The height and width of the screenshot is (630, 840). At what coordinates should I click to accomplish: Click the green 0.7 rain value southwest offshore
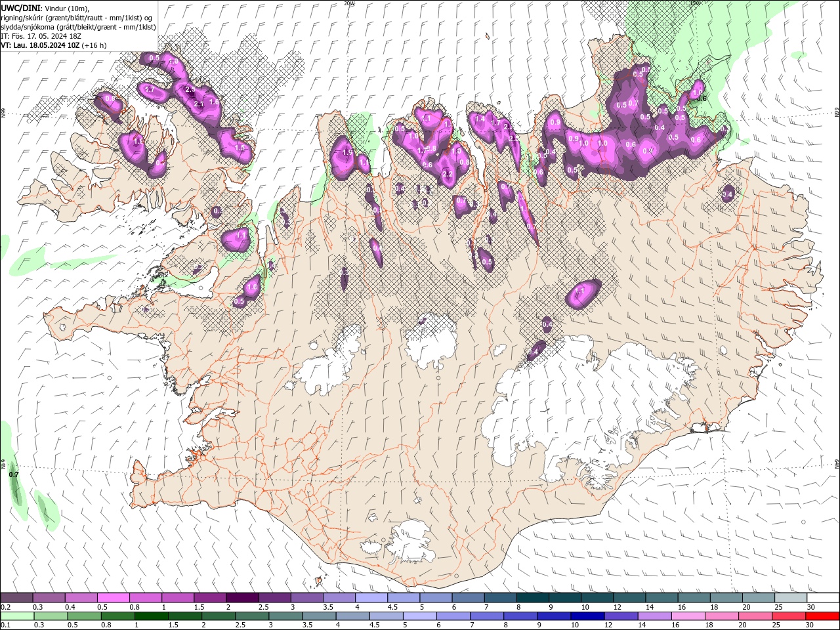pos(14,474)
